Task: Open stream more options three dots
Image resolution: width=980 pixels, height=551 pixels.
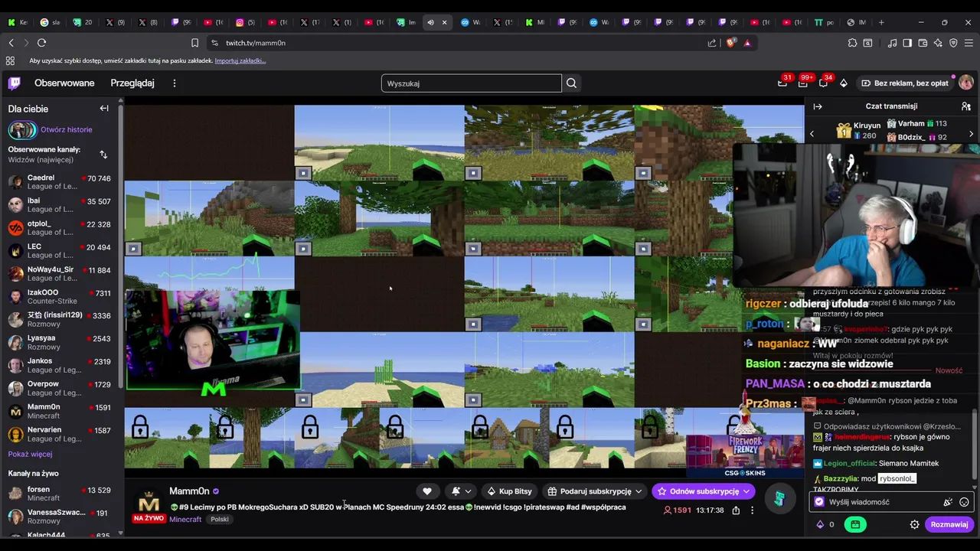Action: click(x=752, y=510)
